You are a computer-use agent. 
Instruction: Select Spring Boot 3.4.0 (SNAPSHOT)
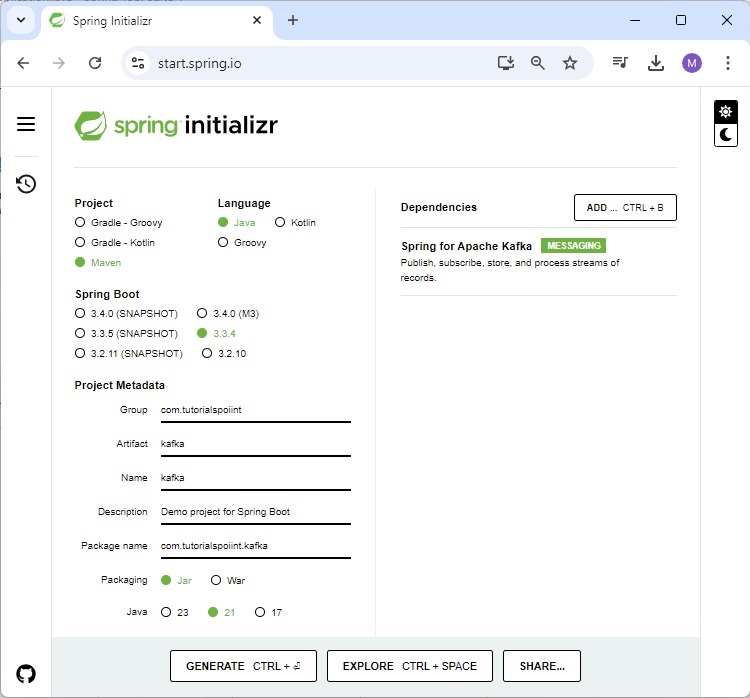click(x=126, y=313)
